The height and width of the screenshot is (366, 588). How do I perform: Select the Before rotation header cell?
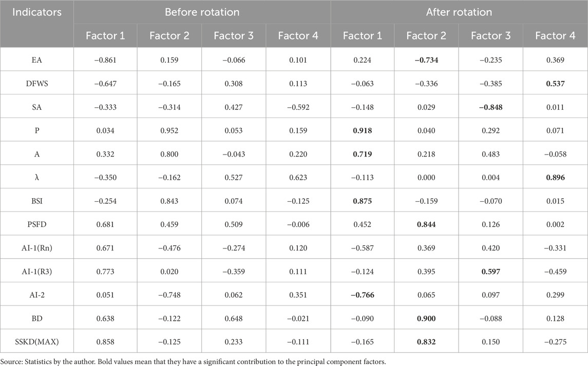202,11
